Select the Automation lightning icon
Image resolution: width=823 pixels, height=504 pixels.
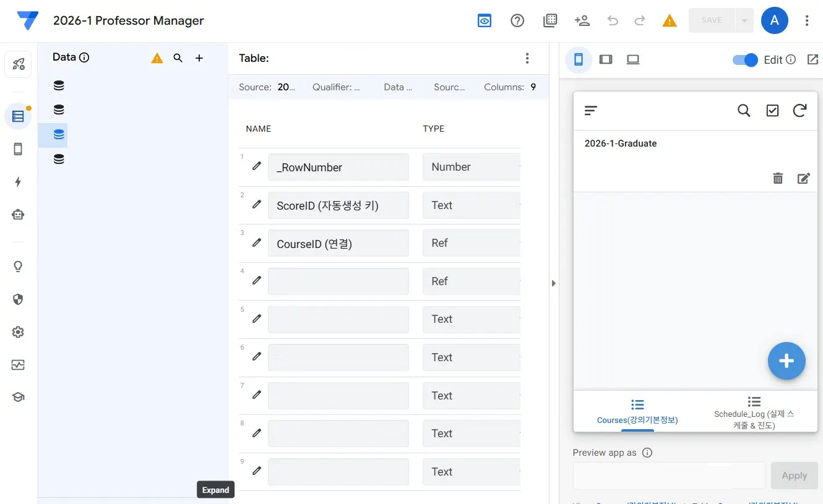coord(18,182)
